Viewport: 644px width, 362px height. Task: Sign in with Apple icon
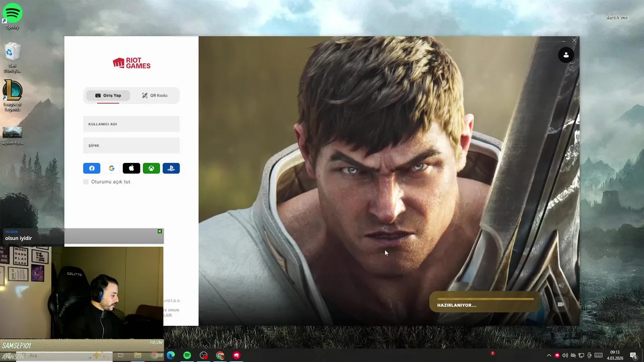131,168
